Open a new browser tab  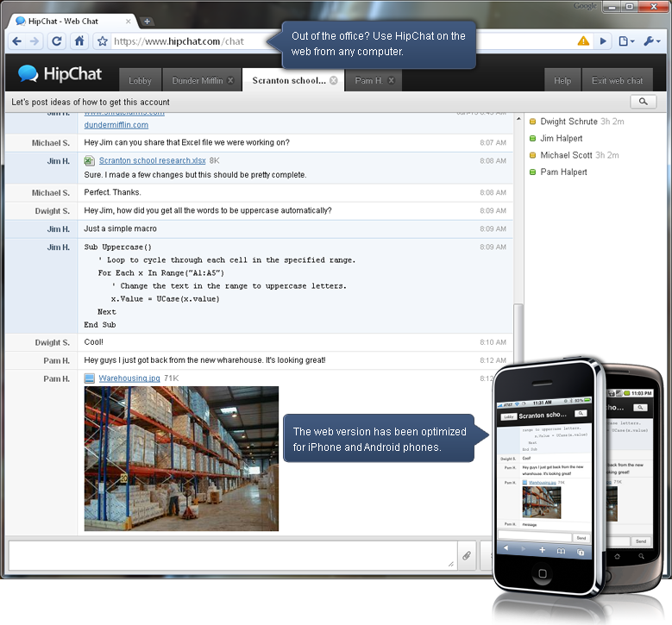click(147, 22)
